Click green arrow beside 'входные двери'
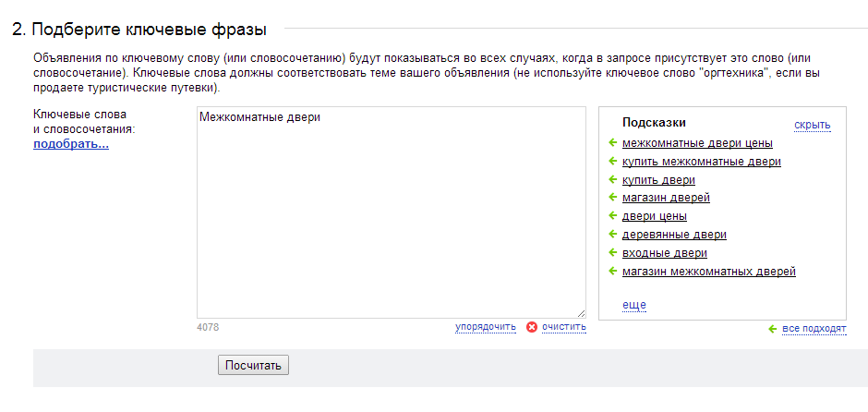Screen dimensions: 868x412 coord(613,252)
